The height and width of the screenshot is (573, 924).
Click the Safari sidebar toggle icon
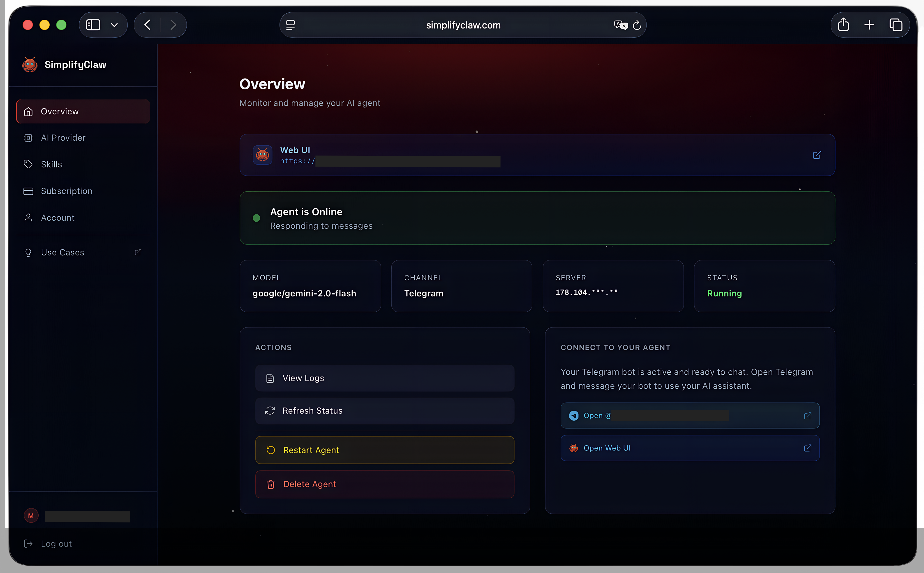[x=93, y=25]
